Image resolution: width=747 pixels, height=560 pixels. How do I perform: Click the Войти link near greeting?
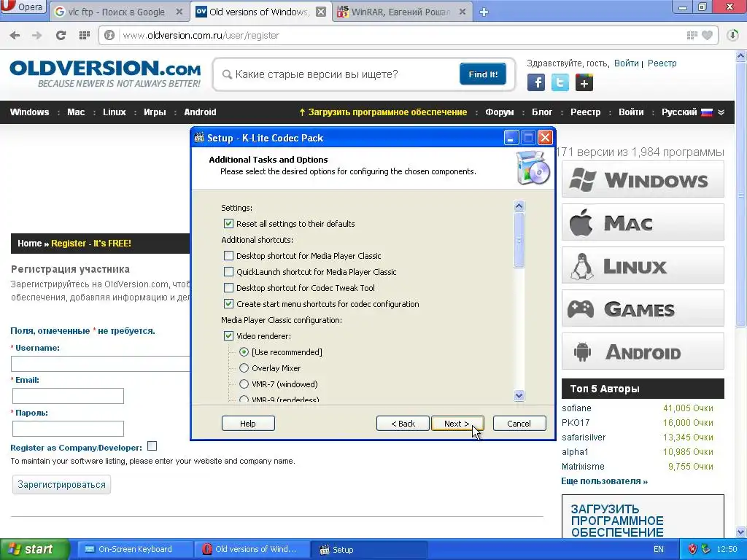coord(626,63)
